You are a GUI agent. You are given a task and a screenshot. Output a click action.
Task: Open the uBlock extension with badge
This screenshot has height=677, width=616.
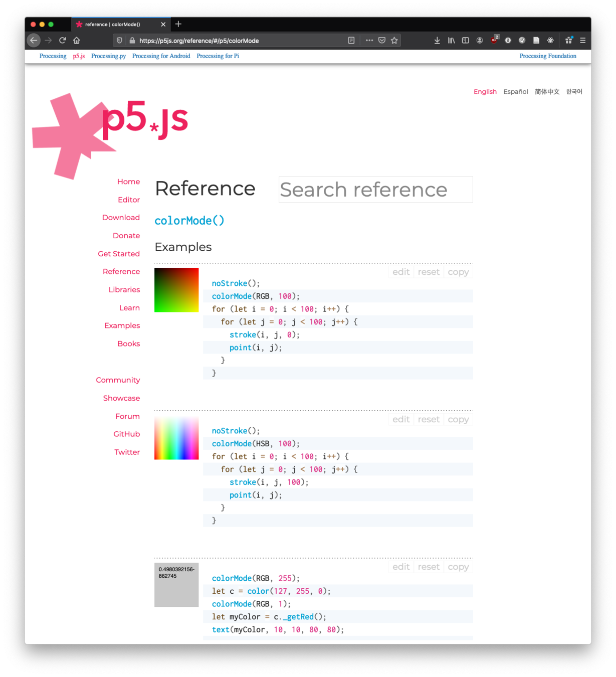coord(495,40)
